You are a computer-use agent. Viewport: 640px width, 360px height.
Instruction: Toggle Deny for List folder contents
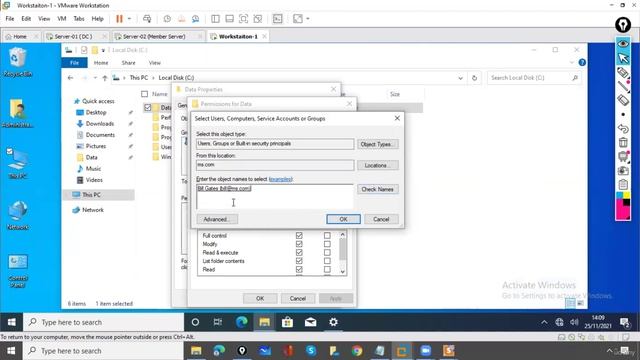click(x=327, y=261)
